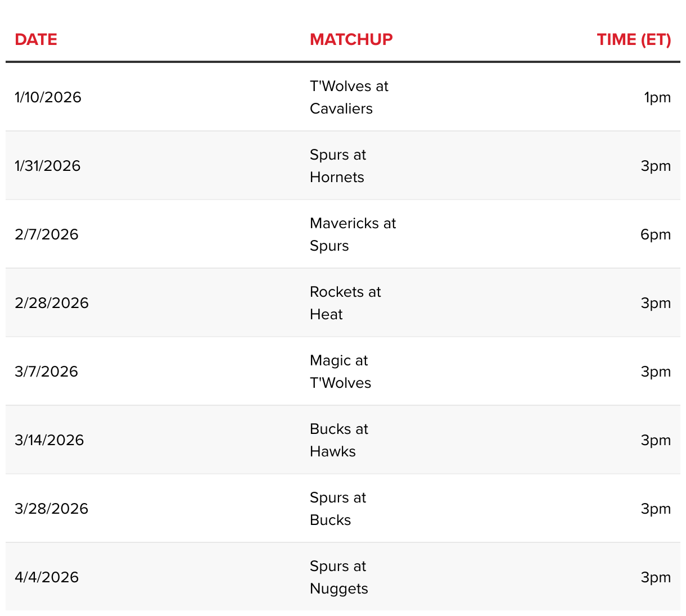Click the Rockets at Heat matchup
Screen dimensions: 686x616
[x=345, y=303]
